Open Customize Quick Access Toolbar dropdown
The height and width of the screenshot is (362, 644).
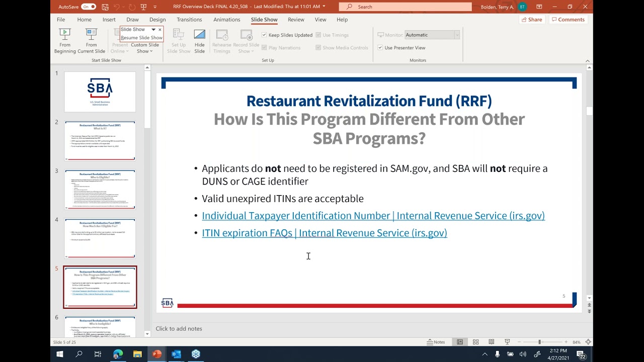[x=154, y=7]
